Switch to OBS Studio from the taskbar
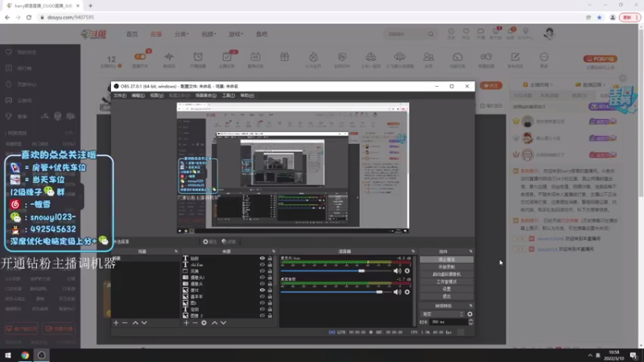 (x=42, y=356)
